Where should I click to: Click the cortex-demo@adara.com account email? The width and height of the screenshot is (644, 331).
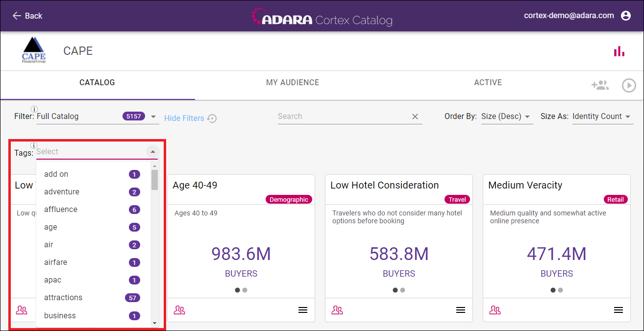[569, 15]
